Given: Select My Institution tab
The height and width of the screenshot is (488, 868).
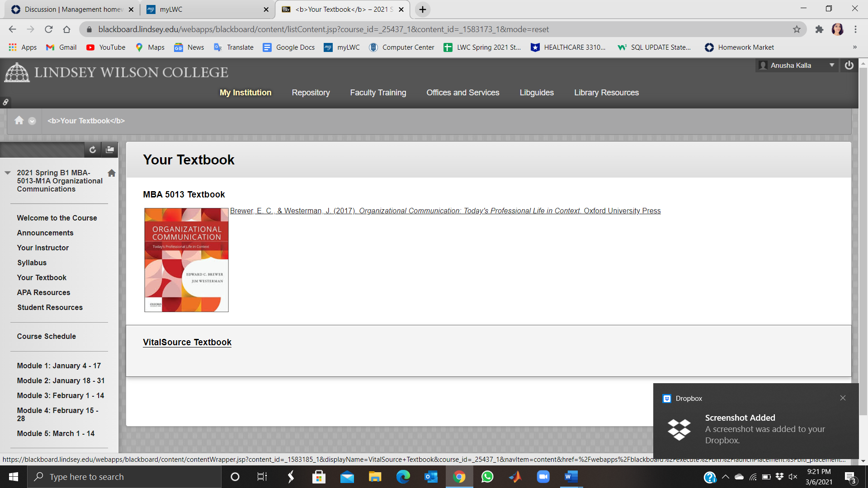Looking at the screenshot, I should click(x=245, y=93).
